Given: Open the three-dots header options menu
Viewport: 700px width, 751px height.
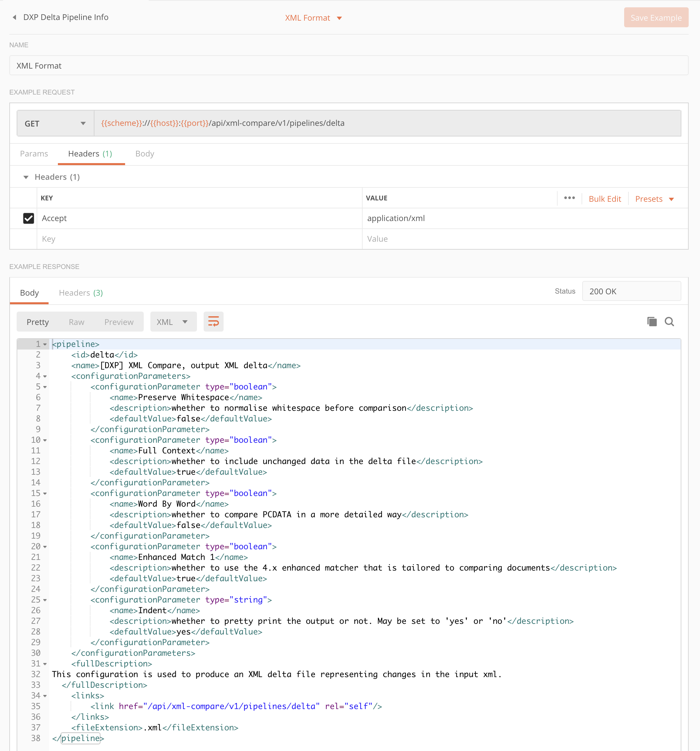Looking at the screenshot, I should point(569,198).
